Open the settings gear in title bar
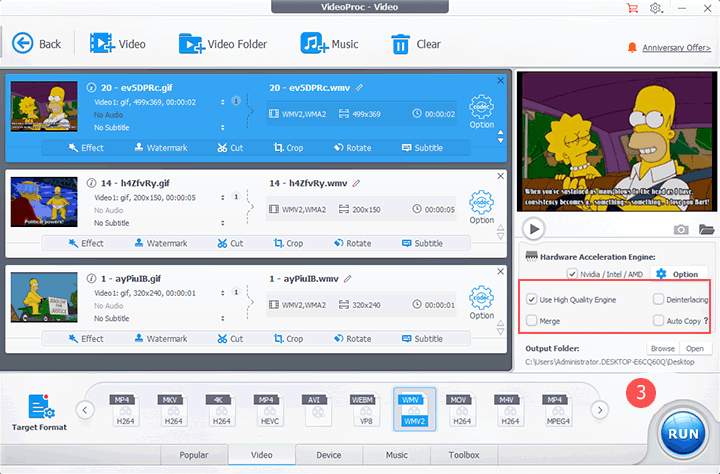720x474 pixels. coord(656,8)
